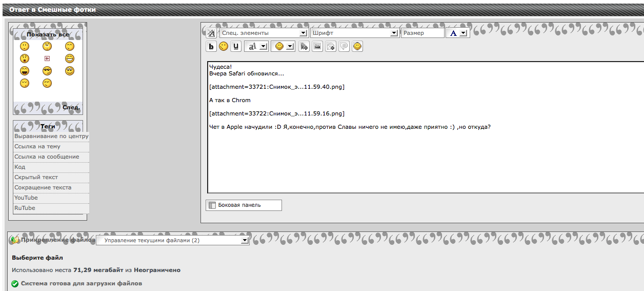Open the text color picker dropdown
The image size is (644, 291).
click(457, 33)
